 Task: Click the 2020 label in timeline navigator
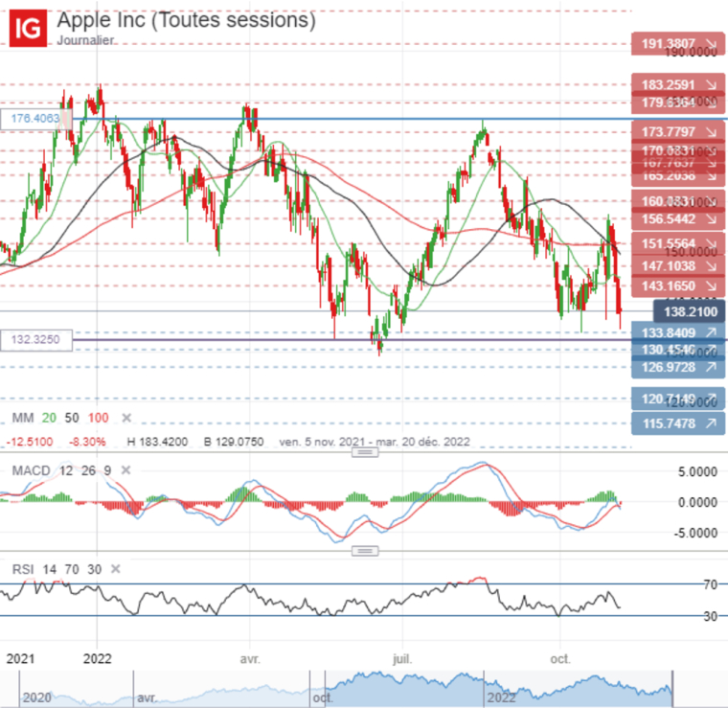point(36,697)
